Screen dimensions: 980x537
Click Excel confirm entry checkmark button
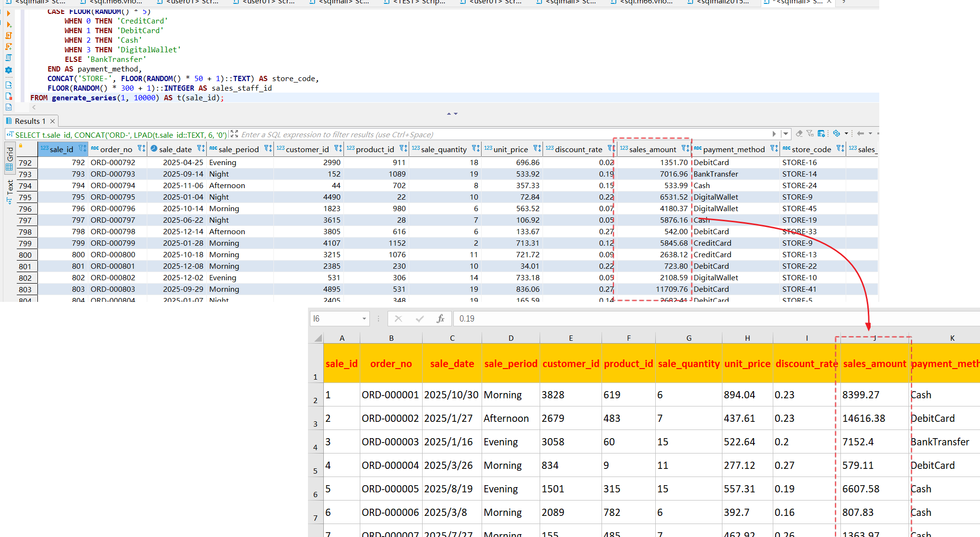tap(420, 319)
